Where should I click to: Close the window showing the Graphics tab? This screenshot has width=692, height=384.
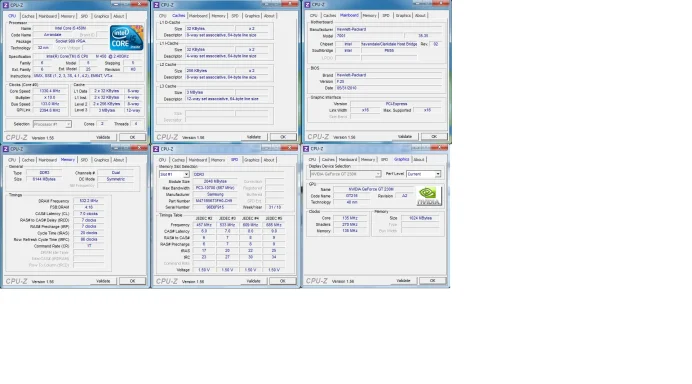coord(440,147)
